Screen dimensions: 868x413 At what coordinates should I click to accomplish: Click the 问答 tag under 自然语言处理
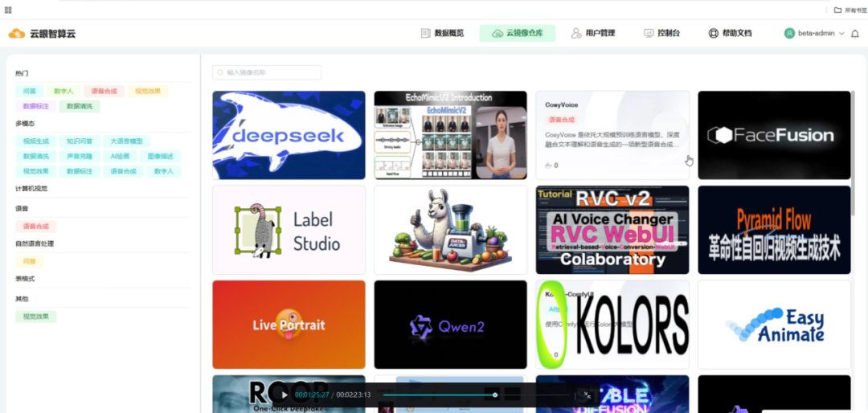[x=30, y=261]
